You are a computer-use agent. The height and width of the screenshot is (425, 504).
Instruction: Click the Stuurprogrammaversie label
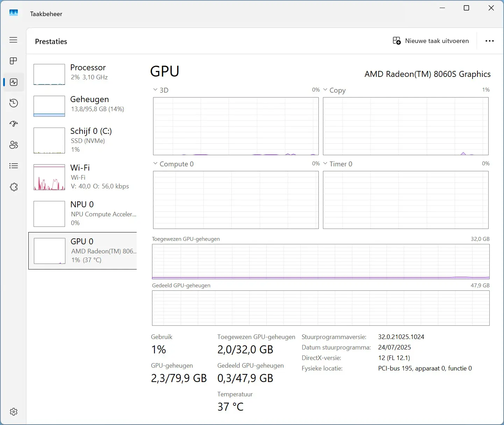tap(334, 337)
